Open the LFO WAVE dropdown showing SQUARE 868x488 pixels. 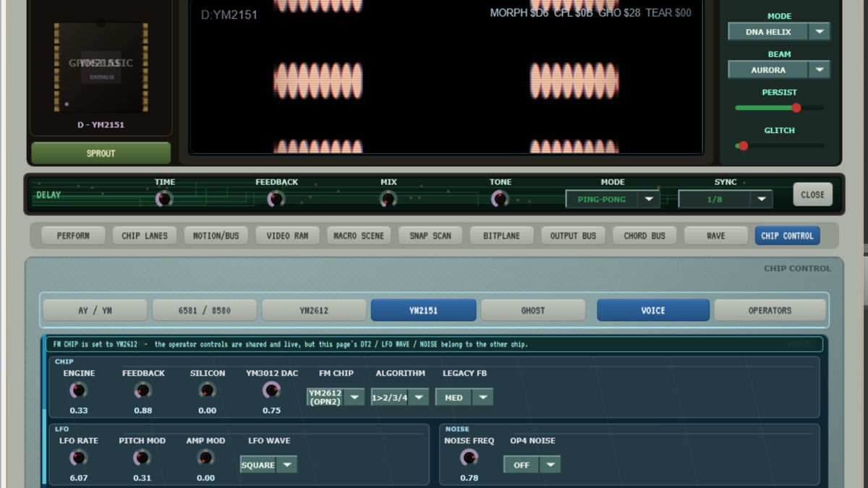pyautogui.click(x=268, y=465)
